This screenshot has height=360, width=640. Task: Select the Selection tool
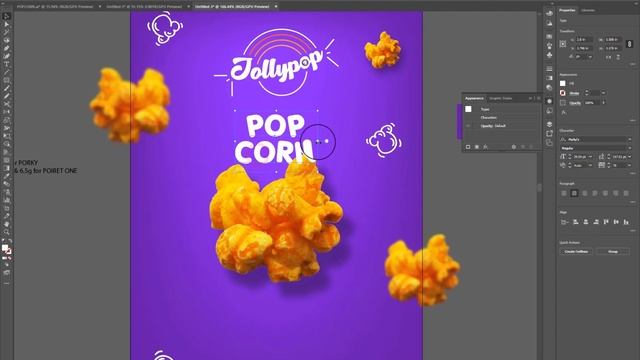pos(7,16)
